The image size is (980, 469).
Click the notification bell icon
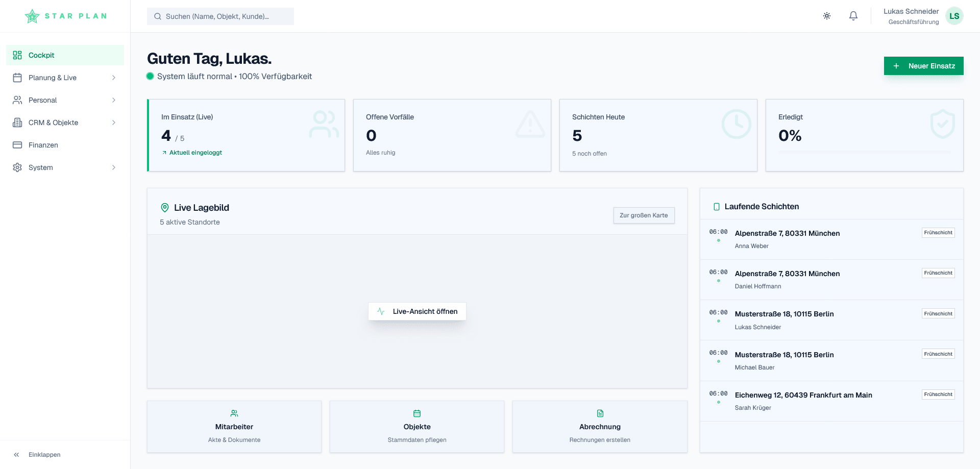[x=853, y=16]
